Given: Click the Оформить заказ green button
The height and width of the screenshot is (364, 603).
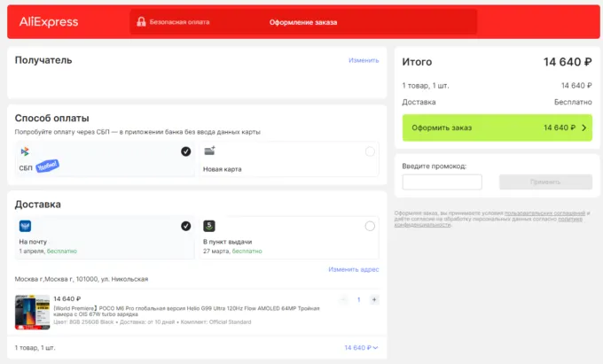Looking at the screenshot, I should click(x=497, y=128).
